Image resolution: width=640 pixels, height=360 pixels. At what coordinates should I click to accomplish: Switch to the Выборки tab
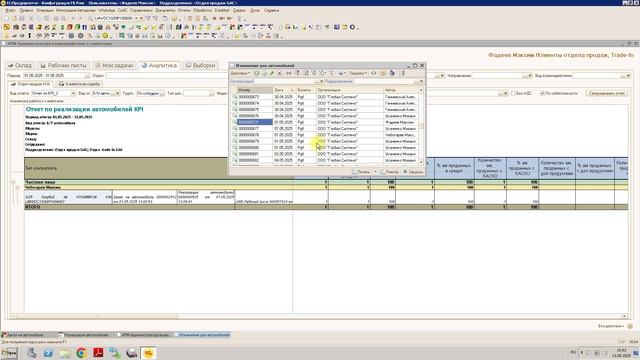[x=200, y=65]
